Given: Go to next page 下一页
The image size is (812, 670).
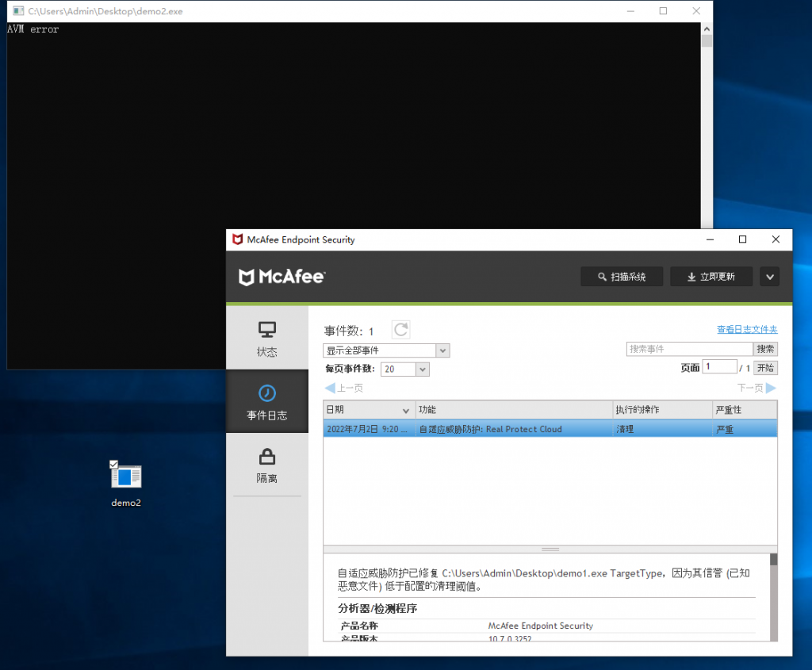Looking at the screenshot, I should (x=756, y=388).
